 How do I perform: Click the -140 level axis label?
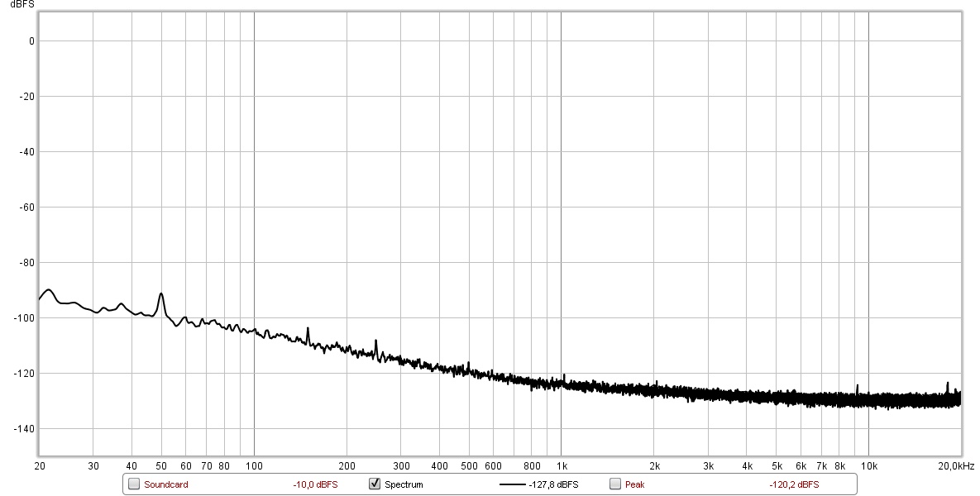[23, 428]
